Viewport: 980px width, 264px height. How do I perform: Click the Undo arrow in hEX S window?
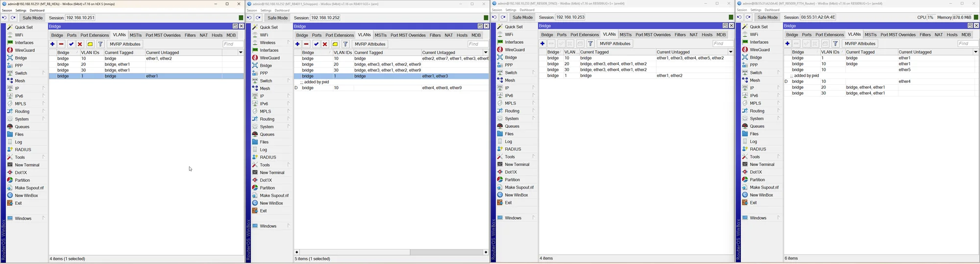point(4,18)
